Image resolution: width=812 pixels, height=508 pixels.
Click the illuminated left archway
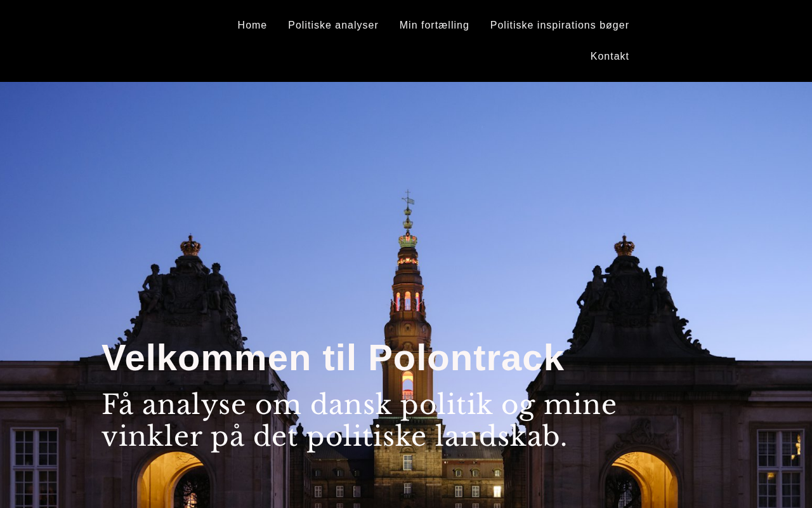click(173, 481)
